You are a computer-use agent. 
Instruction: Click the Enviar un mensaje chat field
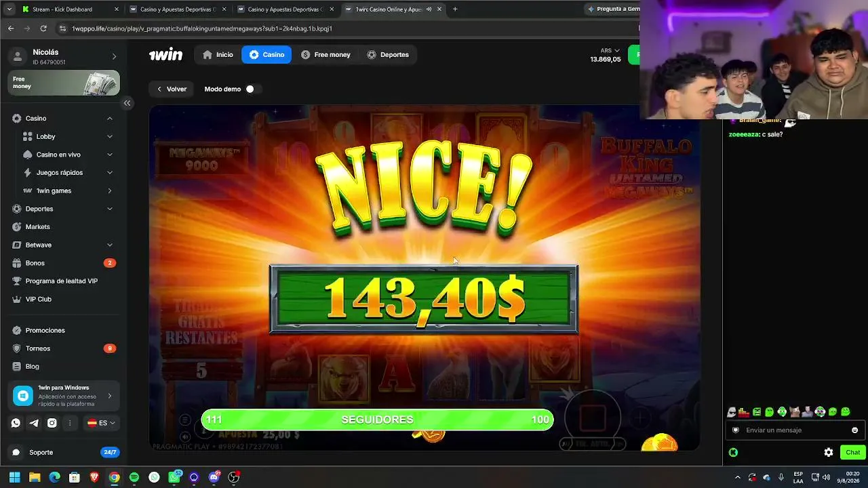795,430
